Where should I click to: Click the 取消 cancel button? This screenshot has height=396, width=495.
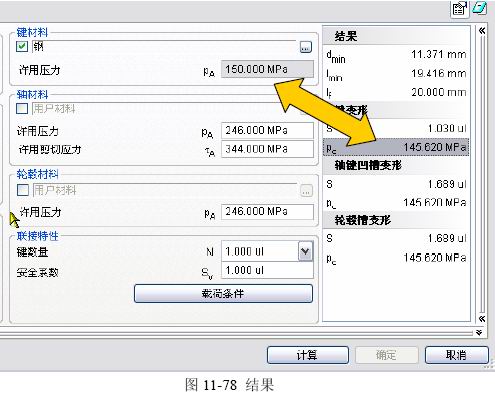(x=457, y=355)
